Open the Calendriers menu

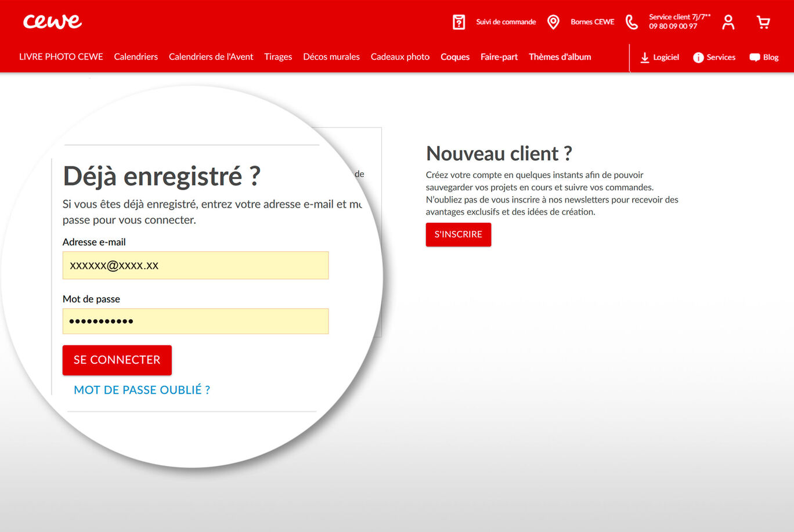coord(136,56)
